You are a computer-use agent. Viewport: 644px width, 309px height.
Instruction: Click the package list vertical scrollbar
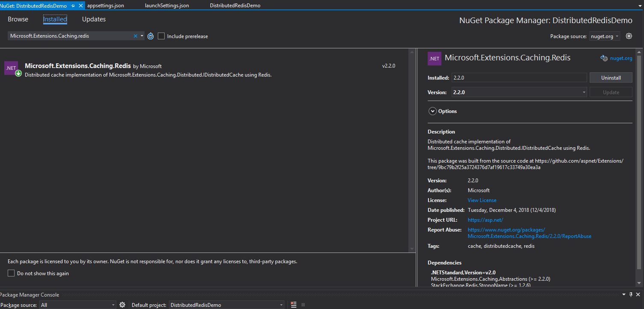[412, 150]
